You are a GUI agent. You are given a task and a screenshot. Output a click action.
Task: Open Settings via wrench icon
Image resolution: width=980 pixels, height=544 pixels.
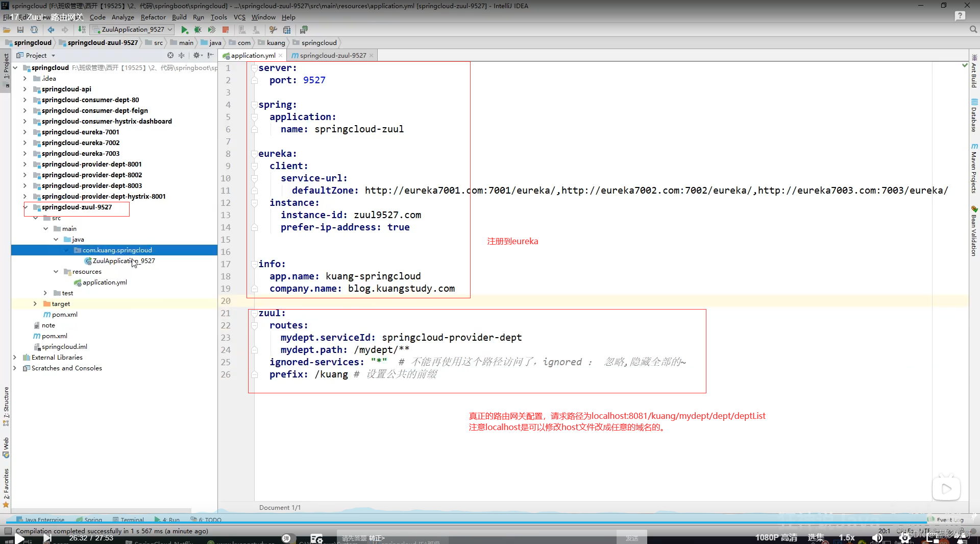click(x=273, y=30)
